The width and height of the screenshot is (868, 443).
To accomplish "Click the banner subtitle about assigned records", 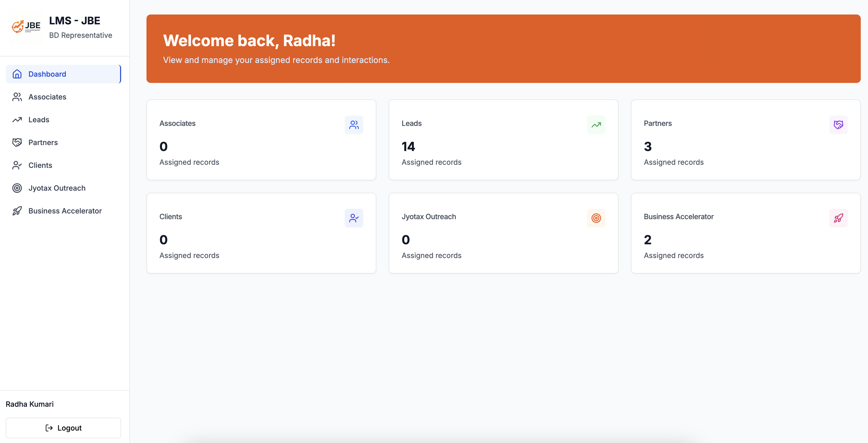I will click(276, 60).
